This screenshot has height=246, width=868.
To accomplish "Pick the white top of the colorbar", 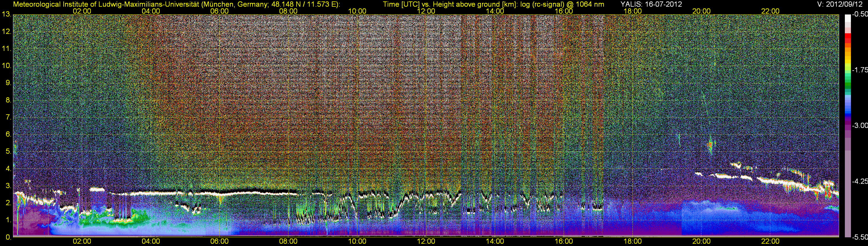I will 847,19.
